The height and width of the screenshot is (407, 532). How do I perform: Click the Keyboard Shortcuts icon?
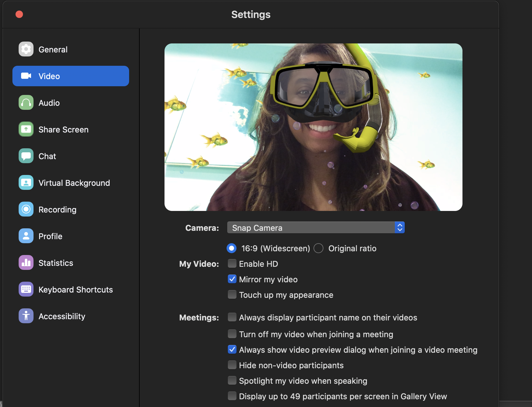point(26,289)
